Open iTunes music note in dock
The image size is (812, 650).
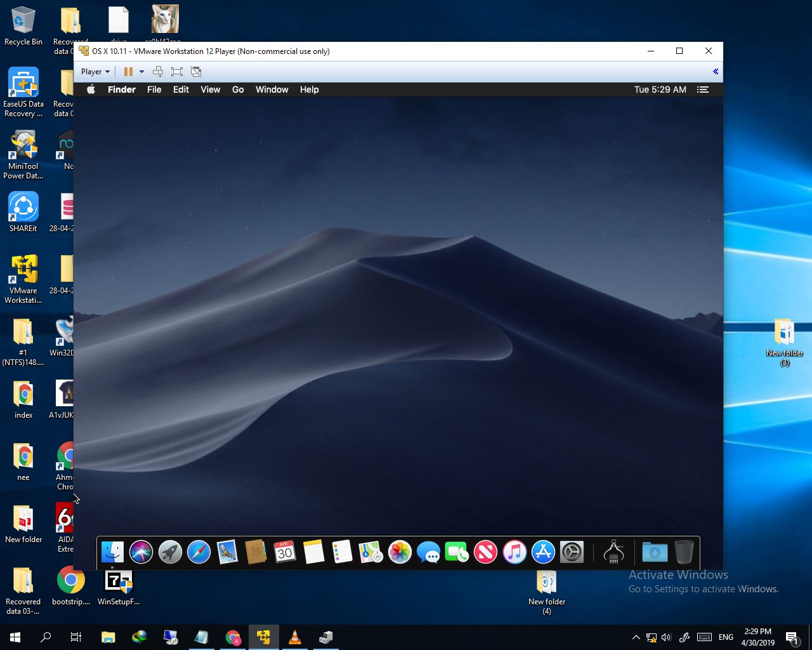click(514, 552)
